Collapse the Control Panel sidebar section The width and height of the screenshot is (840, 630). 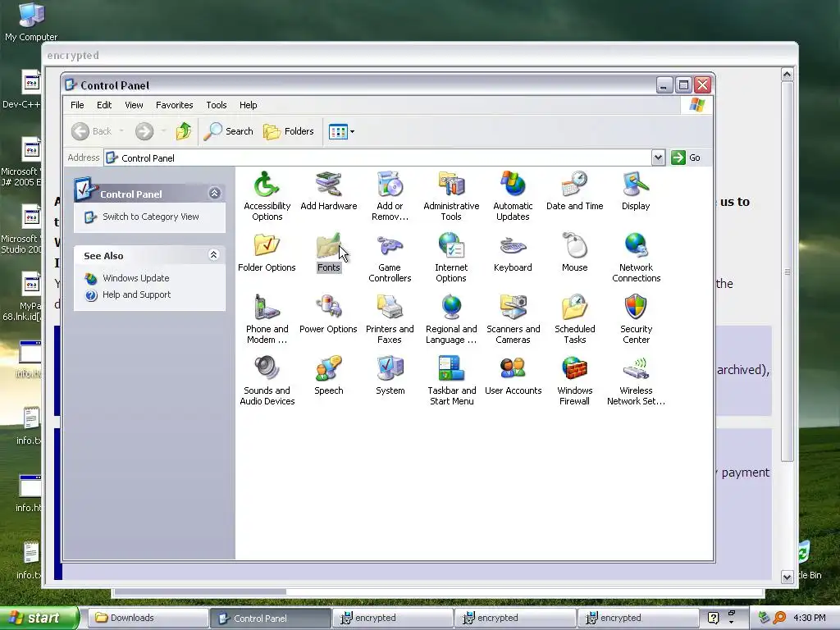point(215,194)
